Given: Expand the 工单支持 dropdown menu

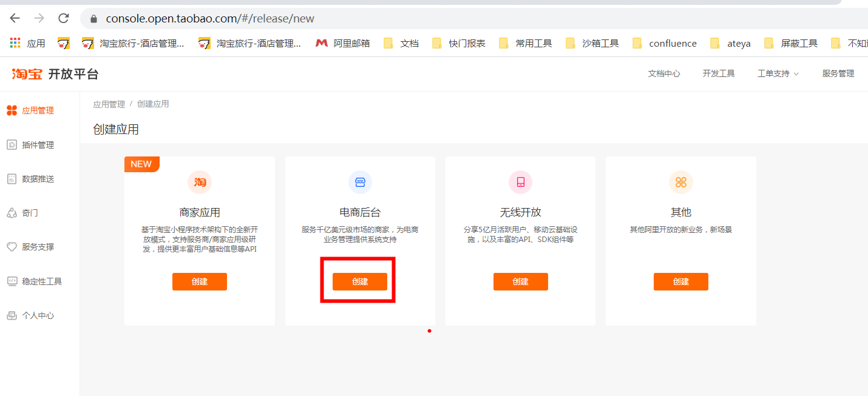Looking at the screenshot, I should tap(778, 73).
